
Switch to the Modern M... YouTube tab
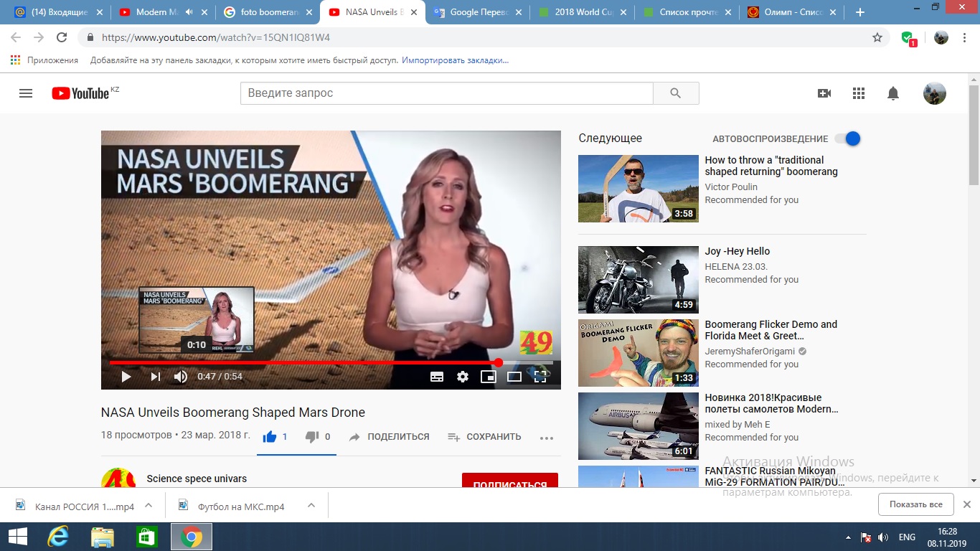pyautogui.click(x=163, y=12)
